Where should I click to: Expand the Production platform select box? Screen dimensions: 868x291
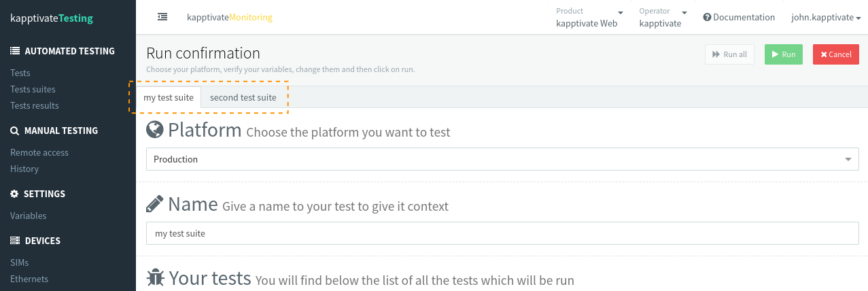502,159
